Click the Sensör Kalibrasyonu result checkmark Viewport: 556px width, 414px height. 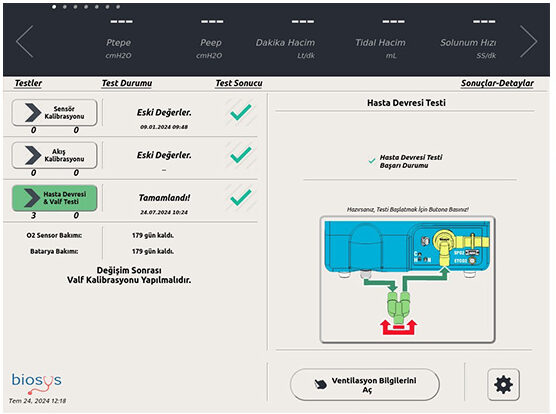(x=241, y=112)
